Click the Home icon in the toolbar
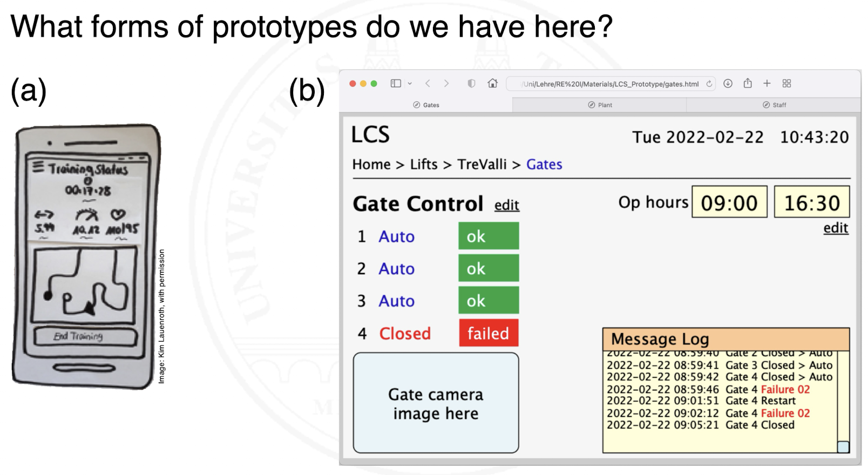868x475 pixels. [492, 84]
